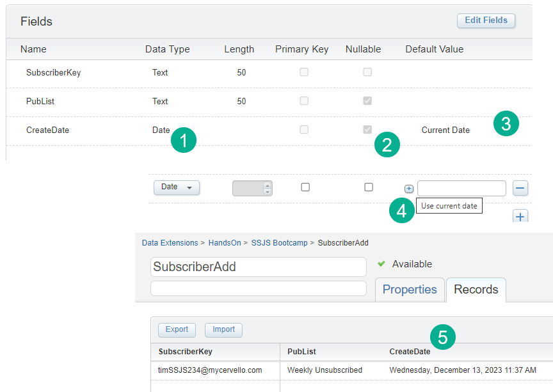This screenshot has height=392, width=553.
Task: Click the Export button
Action: [x=177, y=330]
